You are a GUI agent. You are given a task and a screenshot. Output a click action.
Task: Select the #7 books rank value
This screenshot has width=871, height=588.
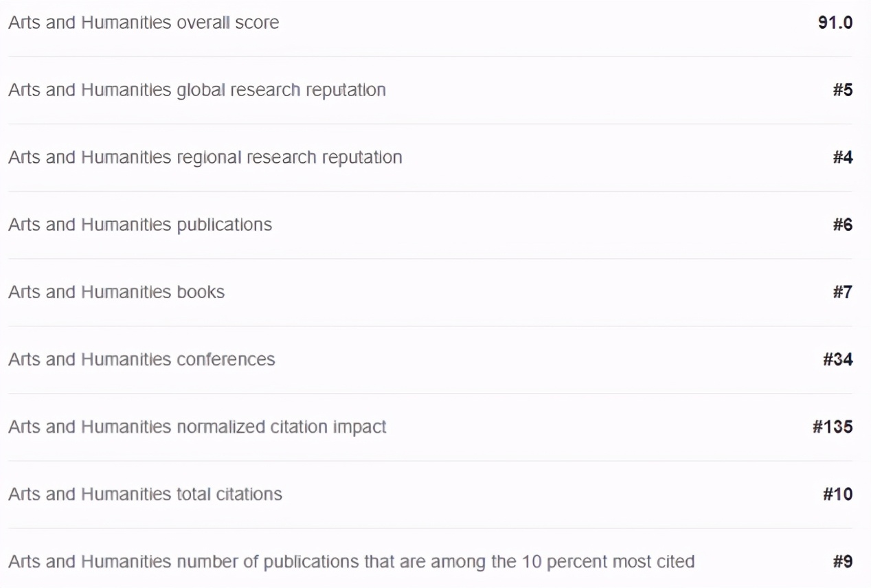click(842, 292)
